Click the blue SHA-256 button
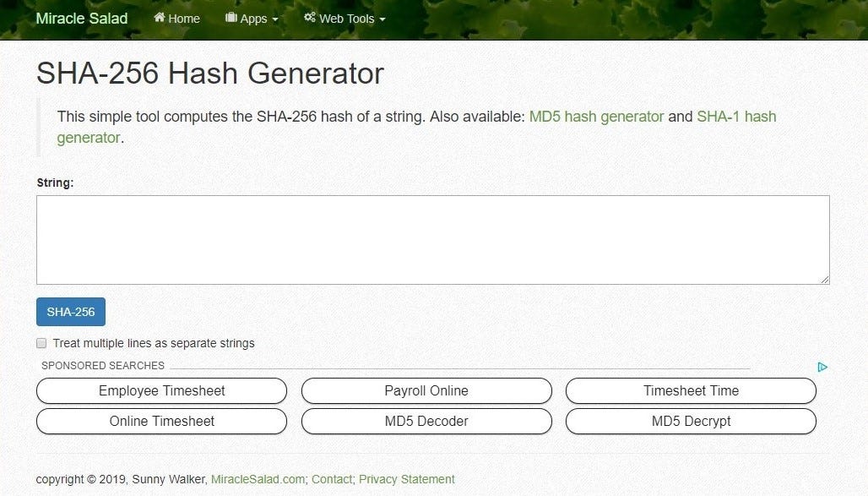Screen dimensions: 868x496 (x=71, y=312)
